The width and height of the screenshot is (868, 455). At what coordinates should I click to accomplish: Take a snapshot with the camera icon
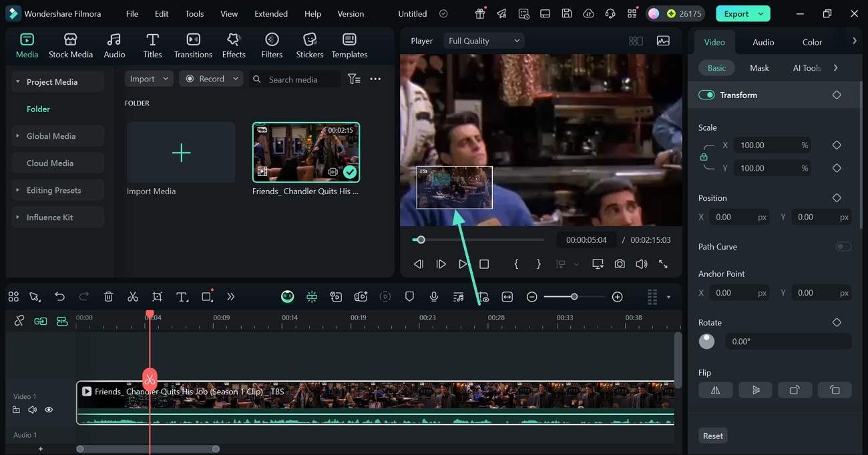(x=619, y=264)
